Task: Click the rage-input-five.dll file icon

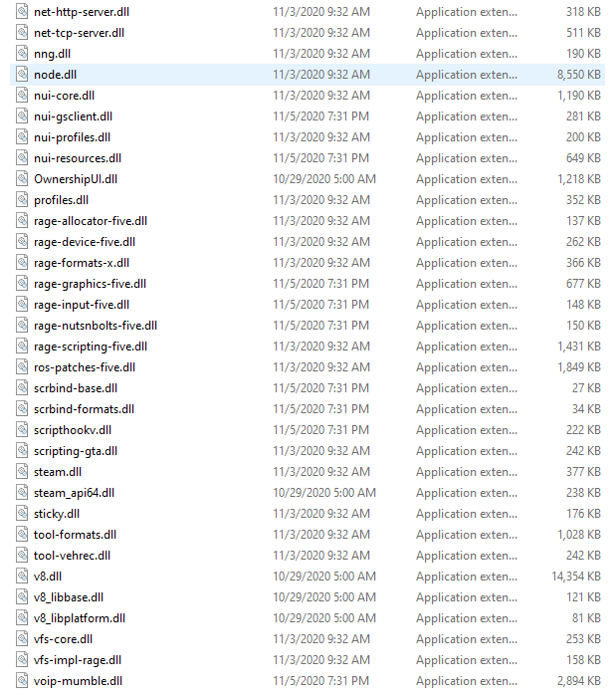Action: [x=22, y=304]
